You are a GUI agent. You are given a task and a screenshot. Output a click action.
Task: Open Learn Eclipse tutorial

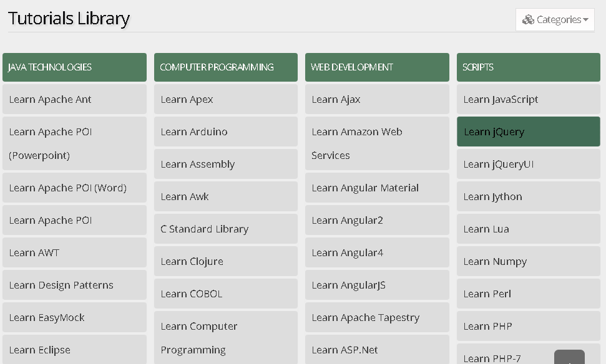(x=75, y=350)
